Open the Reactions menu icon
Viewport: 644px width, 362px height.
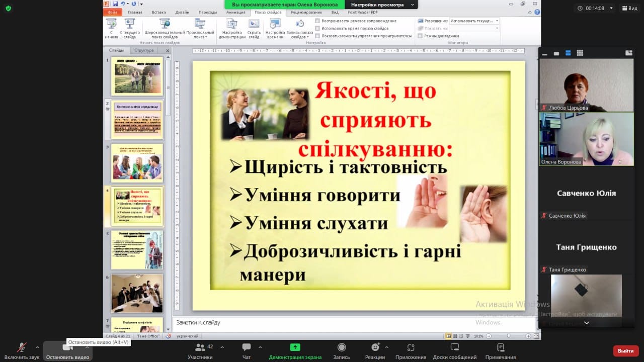[x=375, y=348]
